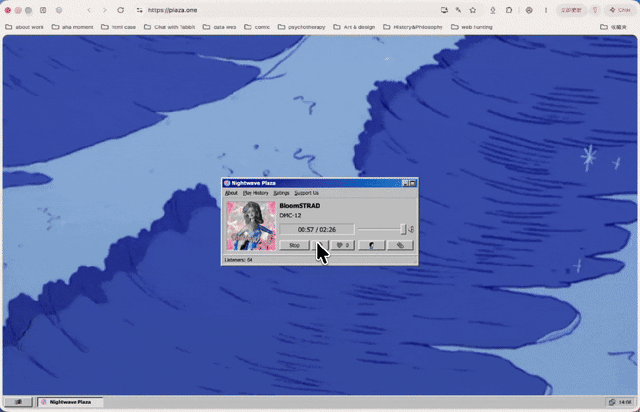Select Nightwave Plaza in the taskbar
Image resolution: width=640 pixels, height=412 pixels.
pyautogui.click(x=70, y=402)
